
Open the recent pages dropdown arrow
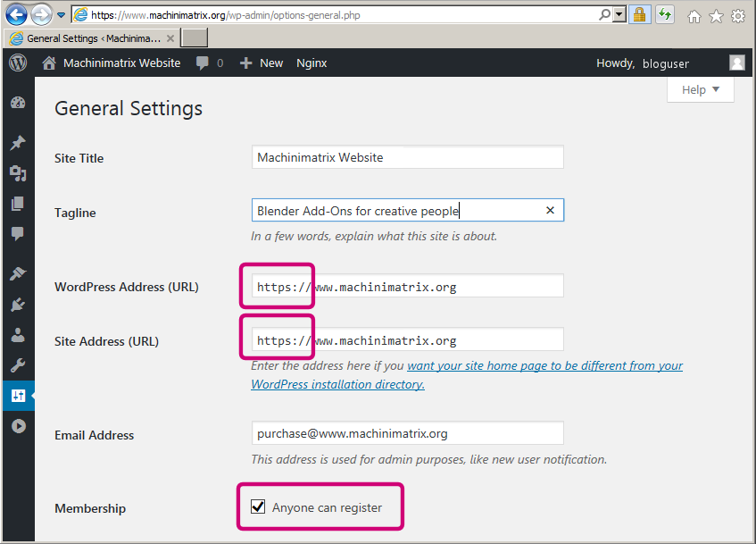62,15
